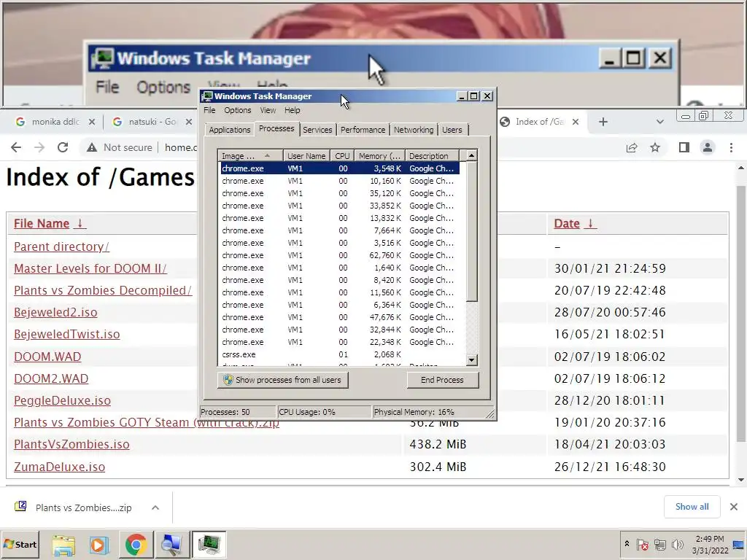Open Task Manager Help menu
The image size is (747, 560).
click(292, 111)
